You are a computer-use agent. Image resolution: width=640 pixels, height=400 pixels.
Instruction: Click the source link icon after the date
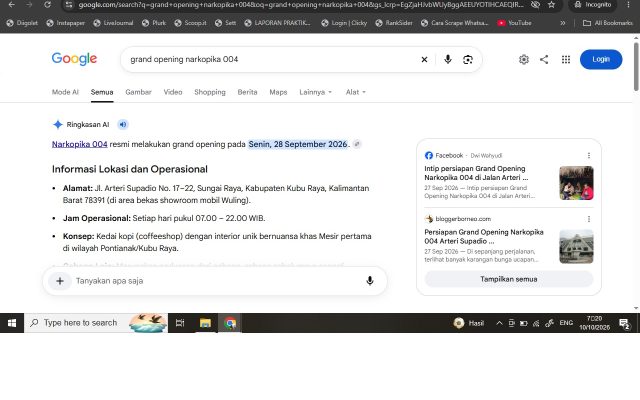[357, 144]
